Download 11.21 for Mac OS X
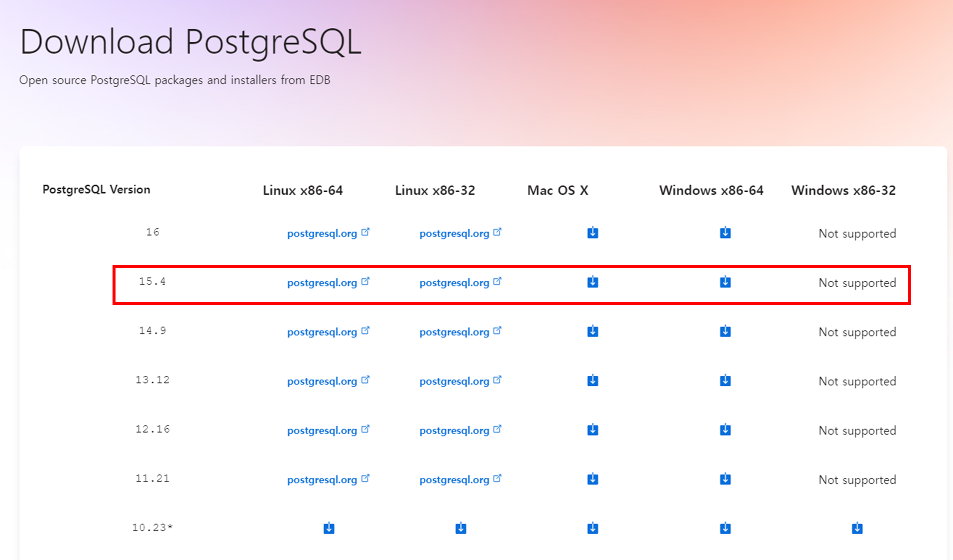This screenshot has height=560, width=953. (593, 479)
